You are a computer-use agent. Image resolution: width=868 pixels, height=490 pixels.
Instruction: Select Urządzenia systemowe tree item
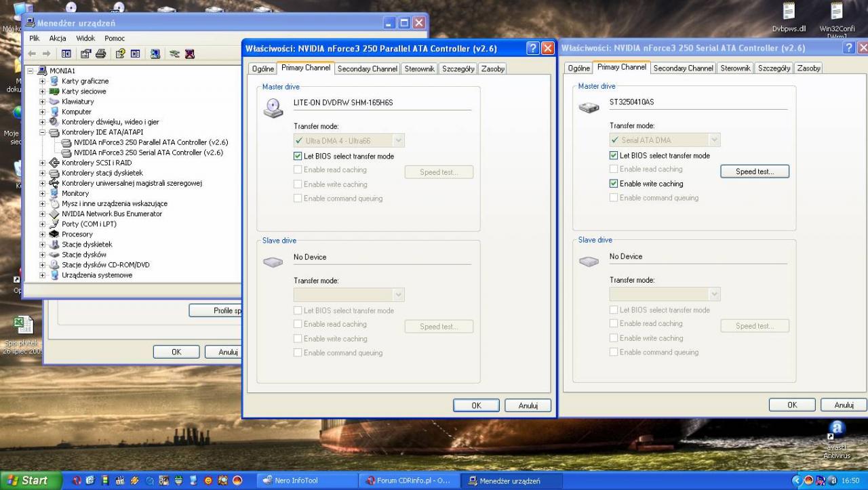(97, 275)
